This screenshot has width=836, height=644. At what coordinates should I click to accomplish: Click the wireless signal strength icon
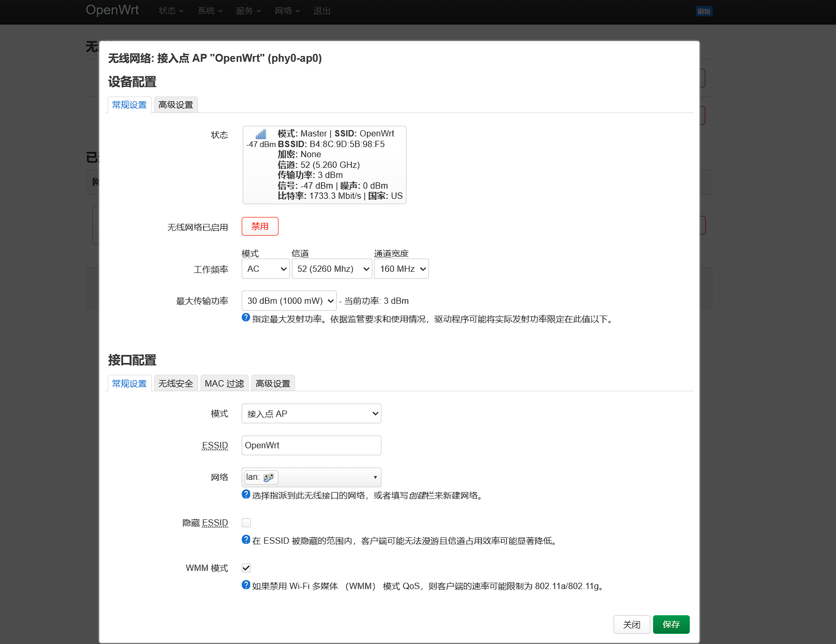coord(261,134)
